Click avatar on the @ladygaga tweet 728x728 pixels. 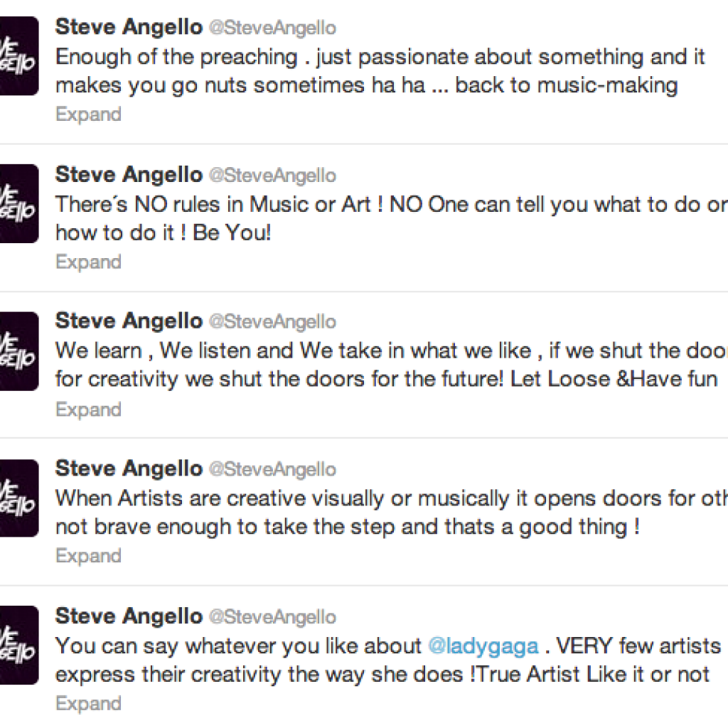[18, 645]
